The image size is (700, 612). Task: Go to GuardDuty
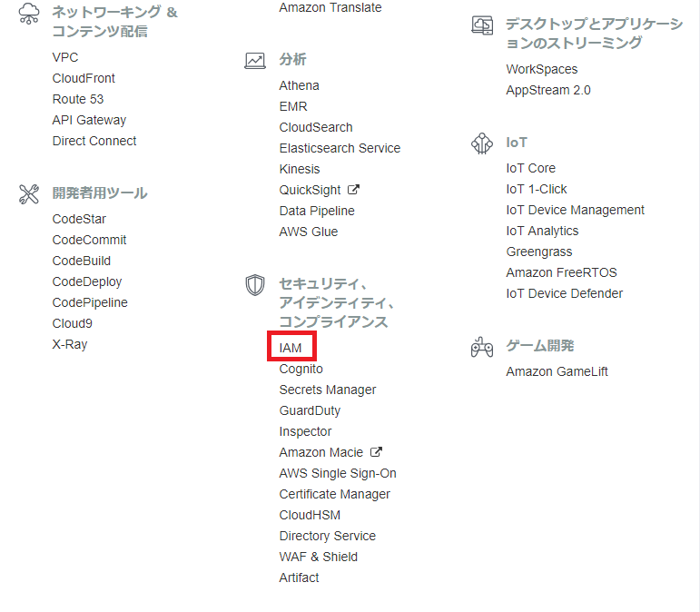click(x=310, y=410)
